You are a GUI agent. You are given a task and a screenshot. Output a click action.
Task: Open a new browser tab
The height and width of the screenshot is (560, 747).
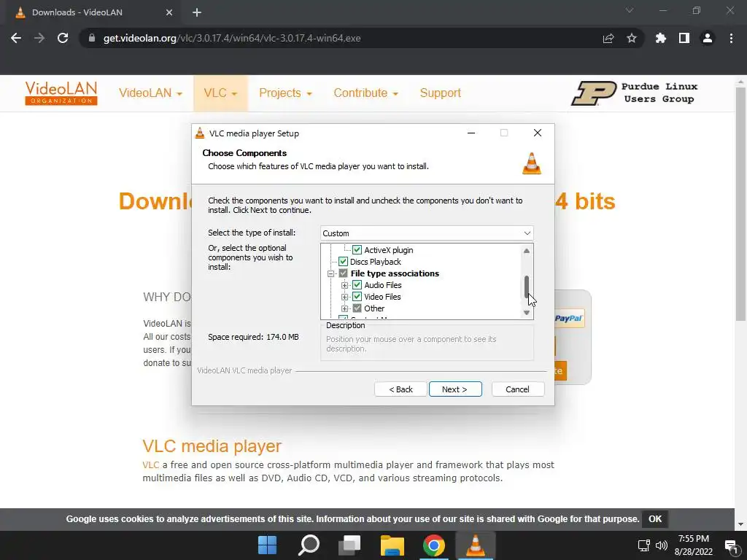pyautogui.click(x=197, y=12)
